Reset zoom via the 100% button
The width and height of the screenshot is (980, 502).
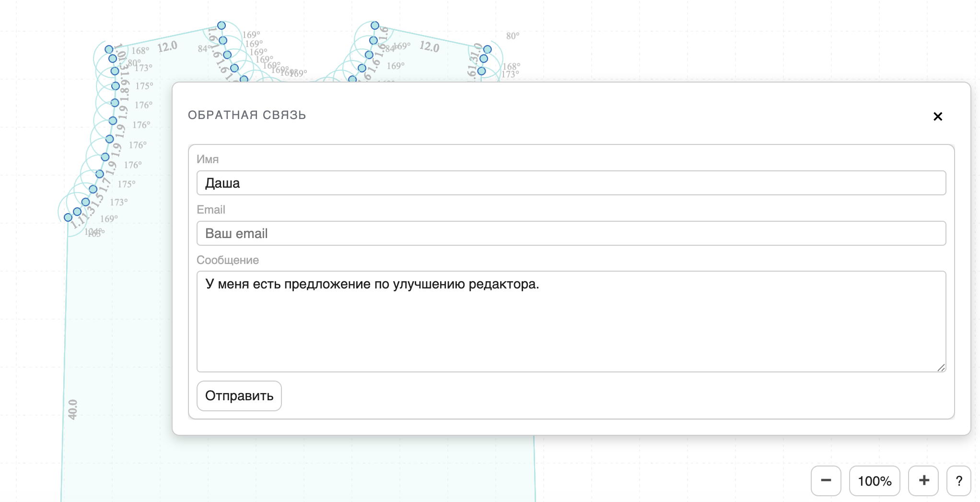[874, 480]
